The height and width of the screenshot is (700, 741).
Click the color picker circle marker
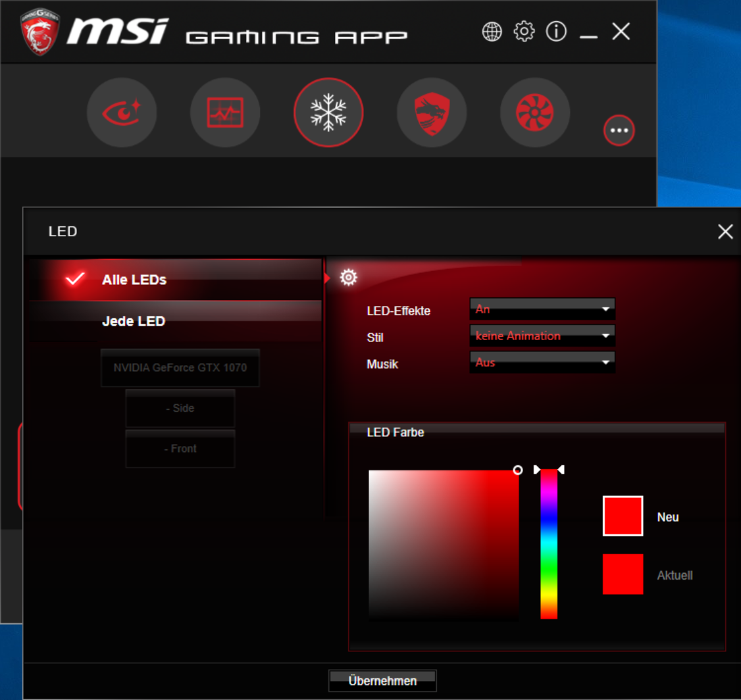coord(518,470)
